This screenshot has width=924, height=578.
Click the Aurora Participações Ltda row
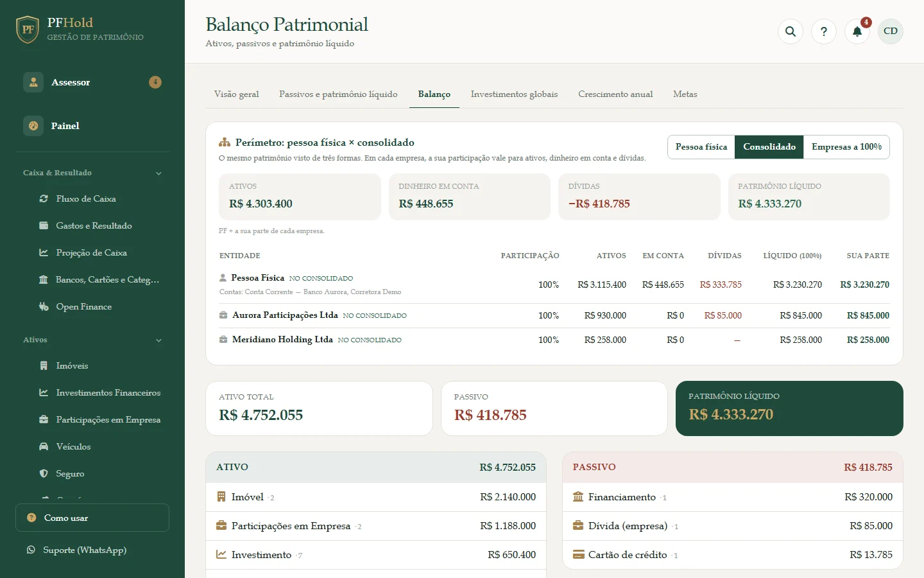coord(554,315)
